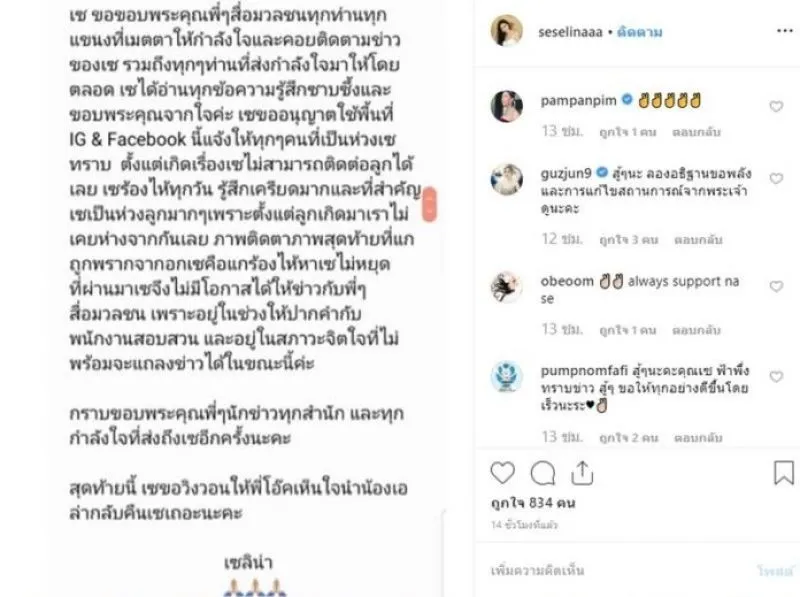This screenshot has width=800, height=597.
Task: Reply to pampanpim's comment
Action: point(696,132)
